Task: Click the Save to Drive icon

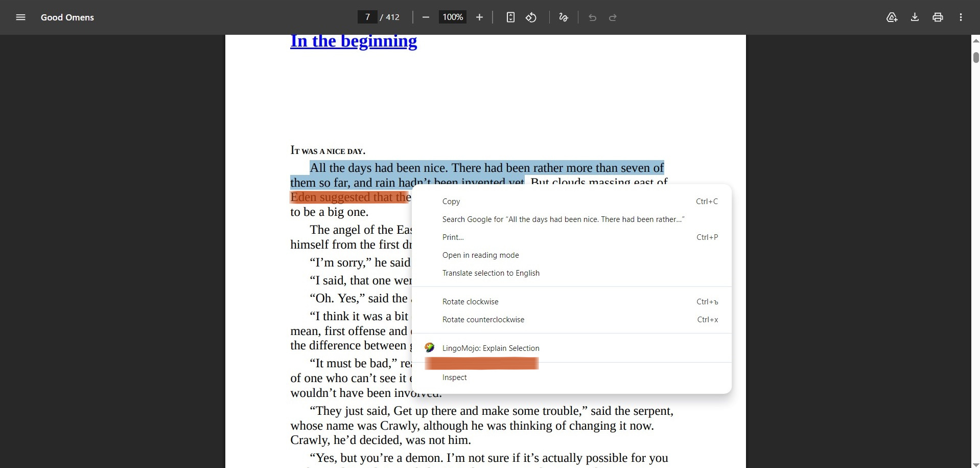Action: [x=892, y=17]
